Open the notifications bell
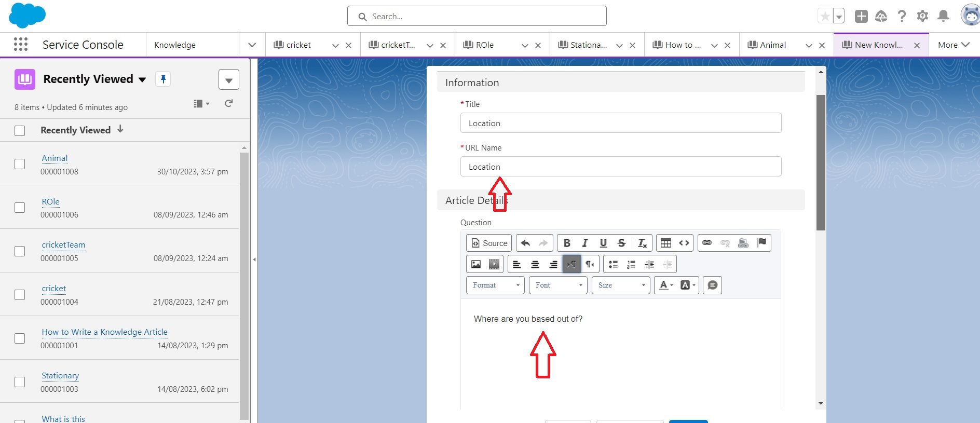The width and height of the screenshot is (980, 423). [943, 16]
